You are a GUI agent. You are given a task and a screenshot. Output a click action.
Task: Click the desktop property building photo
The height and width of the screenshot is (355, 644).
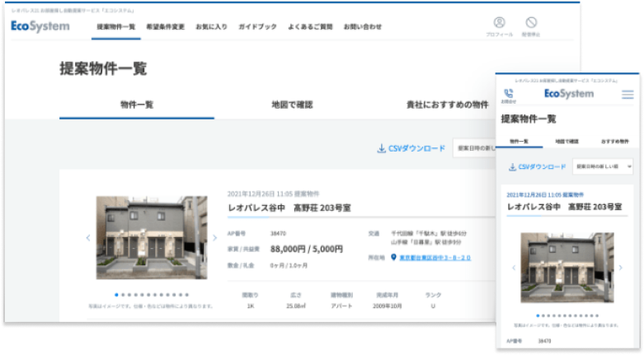click(x=151, y=238)
